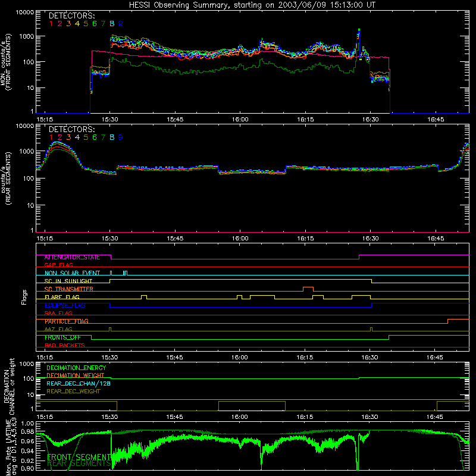Viewport: 476px width, 476px height.
Task: Click the GAP_FLAG label
Action: [x=58, y=265]
